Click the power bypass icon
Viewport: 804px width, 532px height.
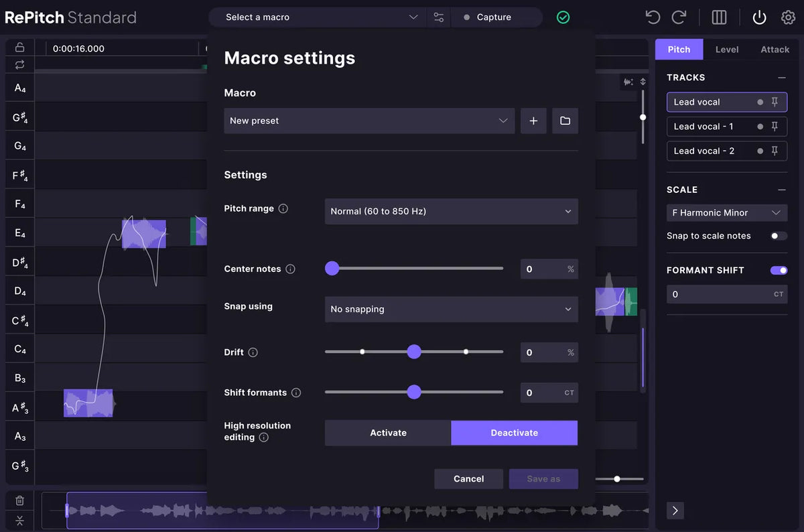coord(758,17)
